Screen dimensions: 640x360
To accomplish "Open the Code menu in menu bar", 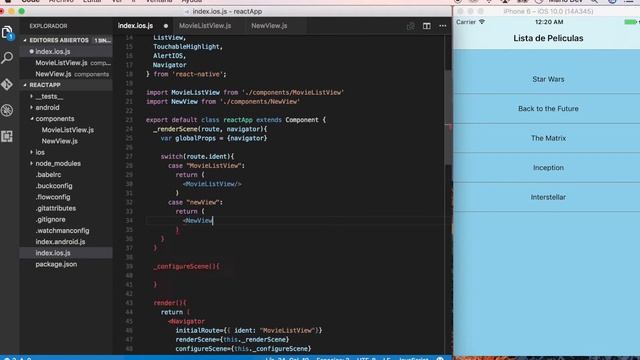I will [31, 2].
